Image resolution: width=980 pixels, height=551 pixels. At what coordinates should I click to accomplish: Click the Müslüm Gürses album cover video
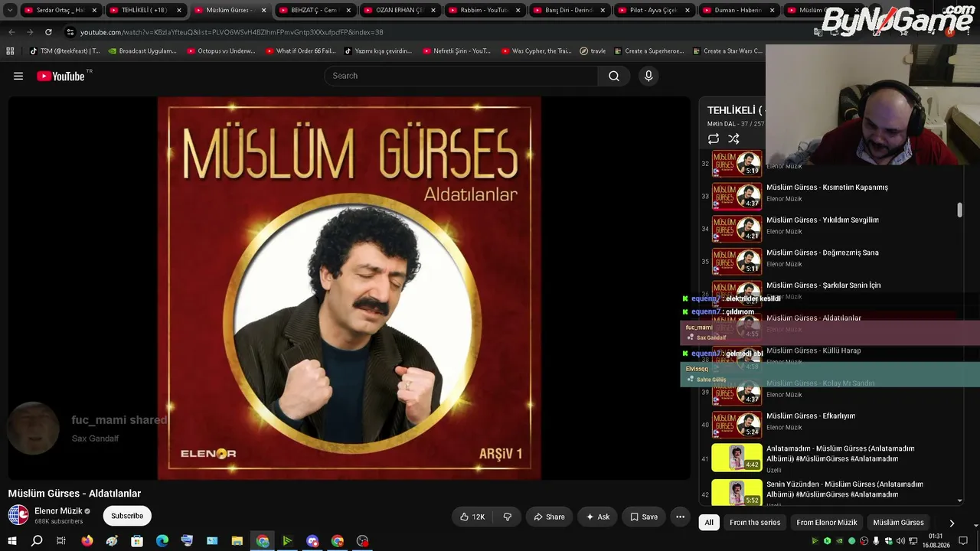click(349, 288)
